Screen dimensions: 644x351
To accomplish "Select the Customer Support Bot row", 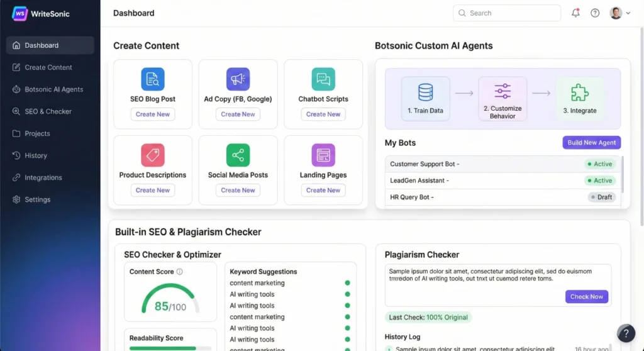I will [502, 164].
